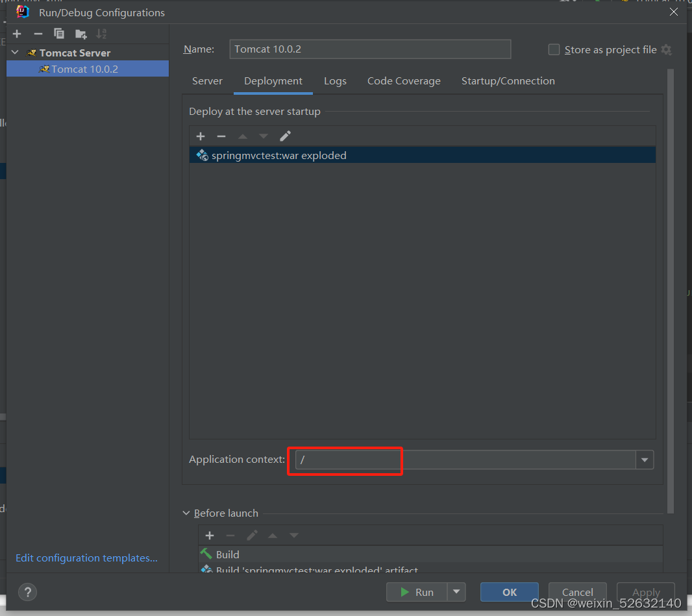Screen dimensions: 692x616
Task: Collapse the Before launch section
Action: point(186,513)
